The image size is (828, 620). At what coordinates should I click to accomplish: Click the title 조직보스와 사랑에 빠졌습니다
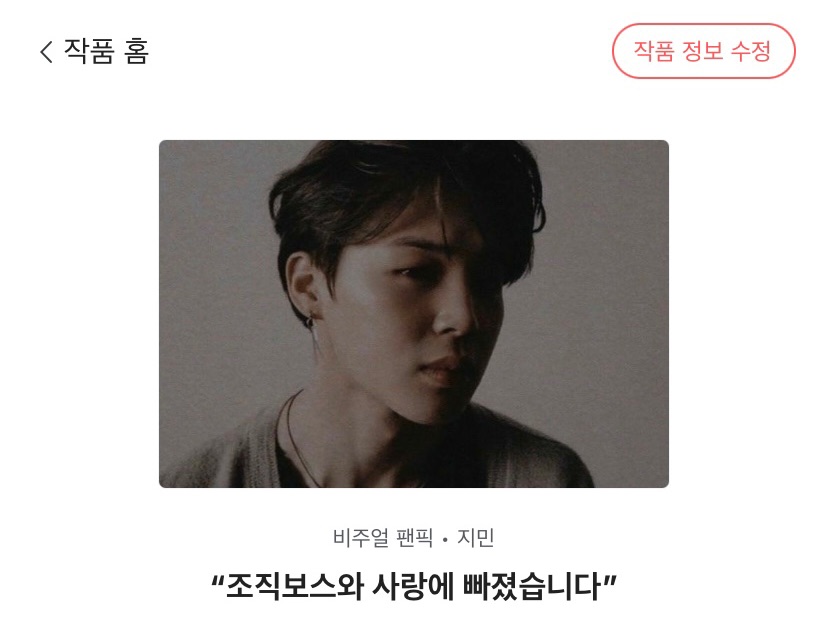[414, 586]
